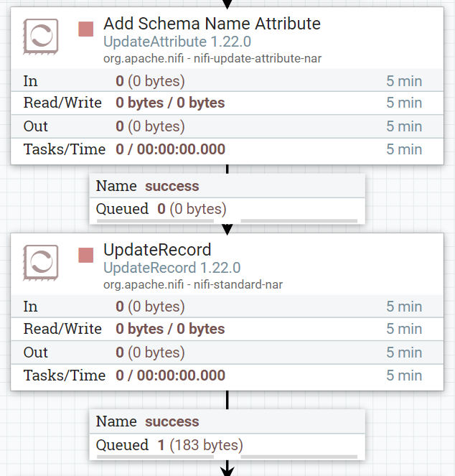Click the Out row of Add Schema Name Attribute

point(227,126)
